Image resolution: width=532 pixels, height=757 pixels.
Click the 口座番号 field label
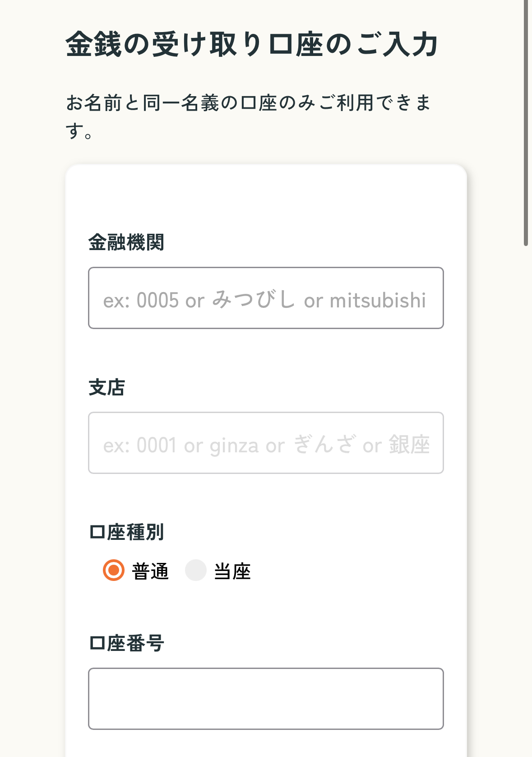pos(126,643)
